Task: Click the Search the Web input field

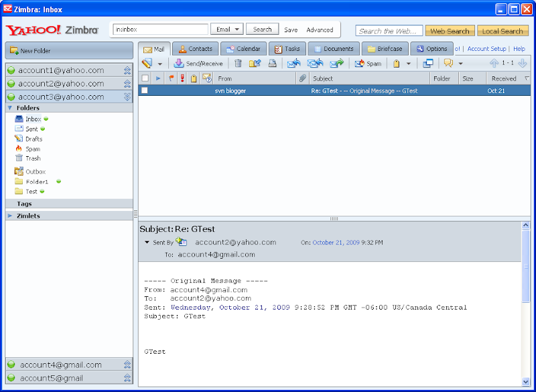Action: point(389,31)
